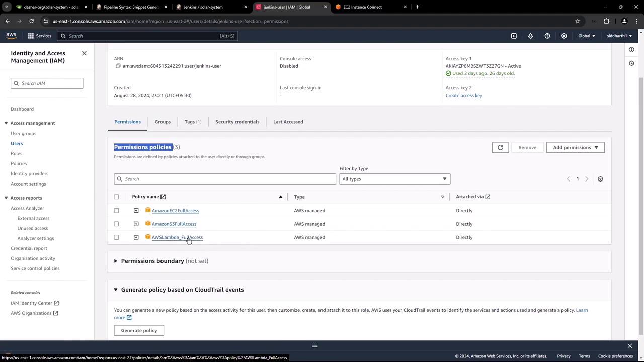Go to Roles in the IAM sidebar
Viewport: 644px width, 362px height.
pos(17,153)
